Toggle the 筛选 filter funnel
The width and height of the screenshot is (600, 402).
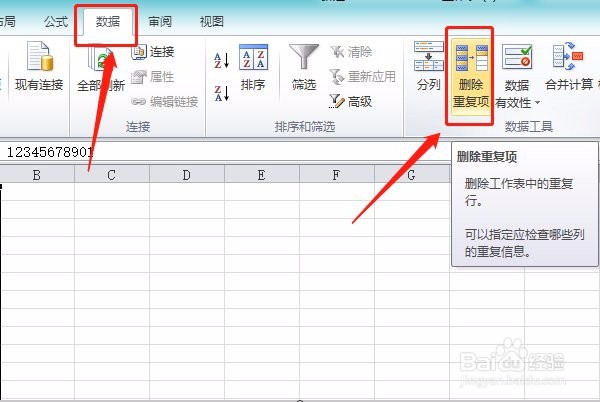[304, 67]
